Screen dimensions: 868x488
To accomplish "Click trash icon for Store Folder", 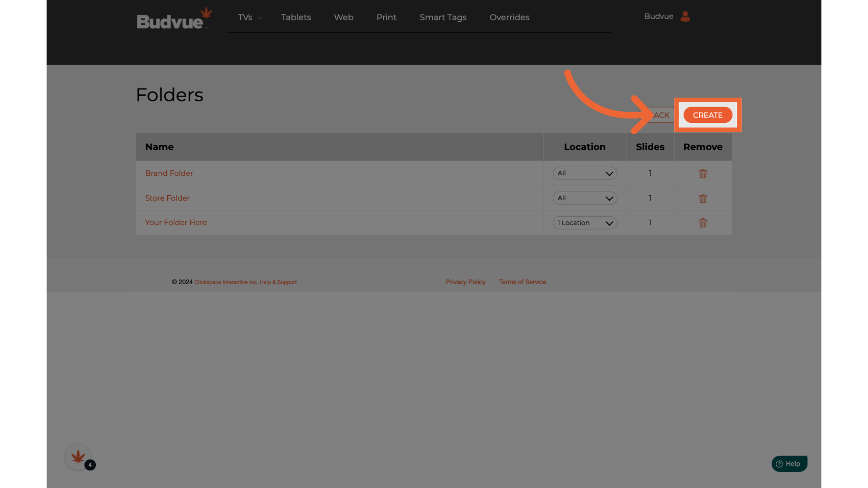I will pyautogui.click(x=703, y=198).
